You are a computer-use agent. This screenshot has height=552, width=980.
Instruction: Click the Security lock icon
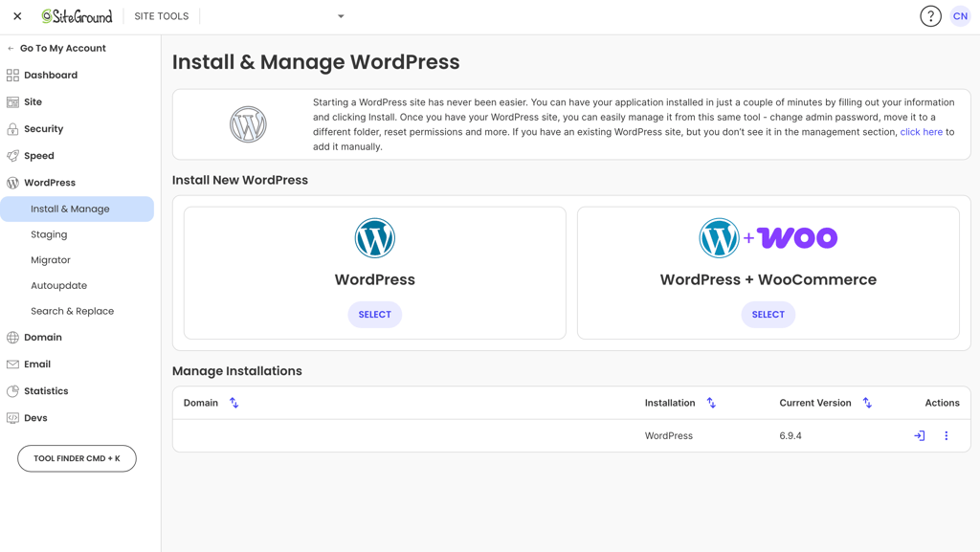click(x=12, y=128)
